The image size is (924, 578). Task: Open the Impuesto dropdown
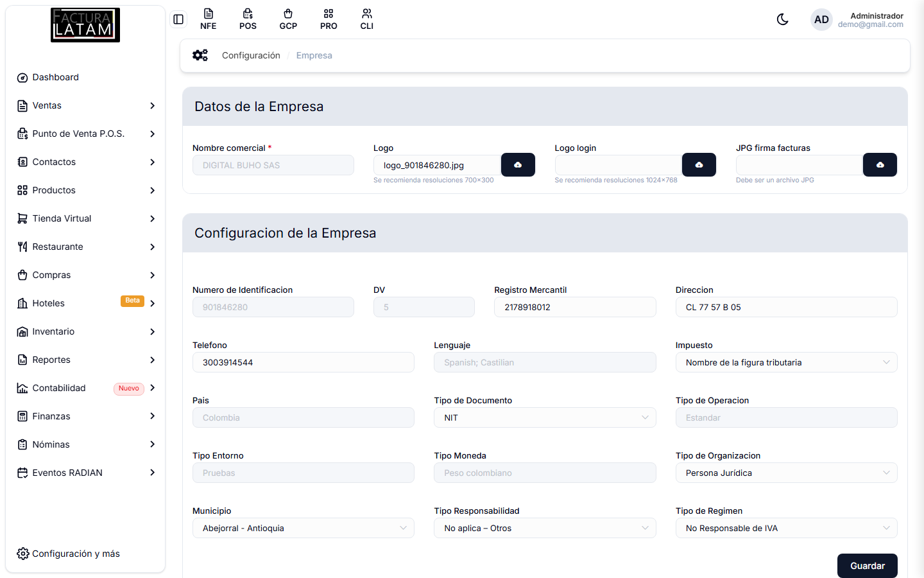coord(786,362)
